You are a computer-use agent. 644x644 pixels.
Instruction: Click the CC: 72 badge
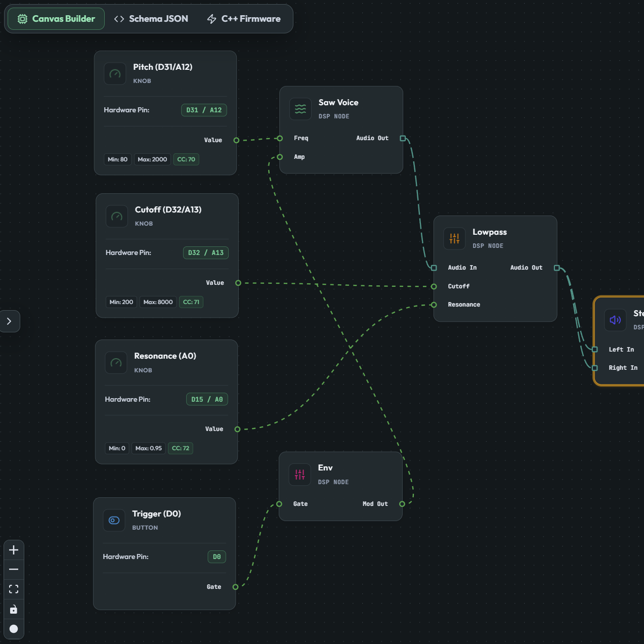click(x=181, y=448)
